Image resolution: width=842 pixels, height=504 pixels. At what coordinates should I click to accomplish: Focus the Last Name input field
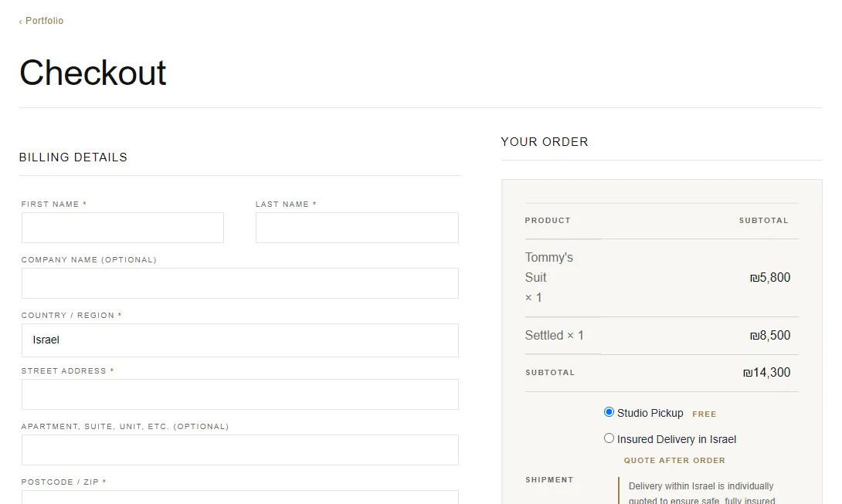click(x=357, y=228)
